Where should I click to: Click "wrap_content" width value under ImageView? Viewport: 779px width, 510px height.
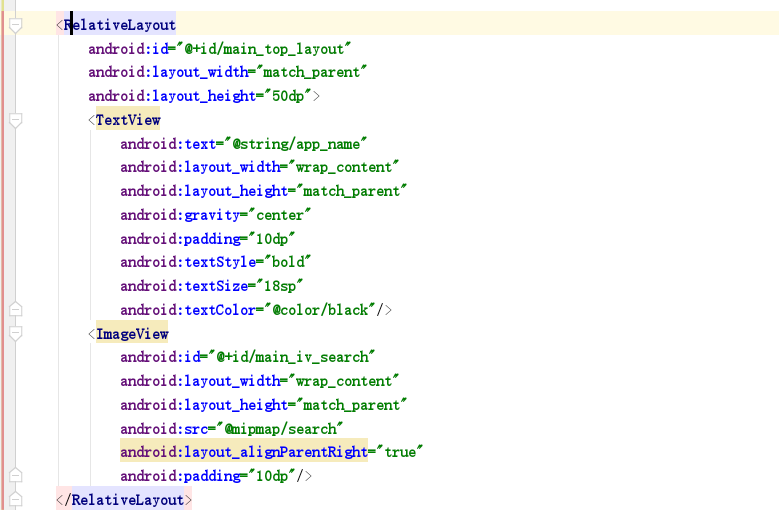[x=343, y=380]
